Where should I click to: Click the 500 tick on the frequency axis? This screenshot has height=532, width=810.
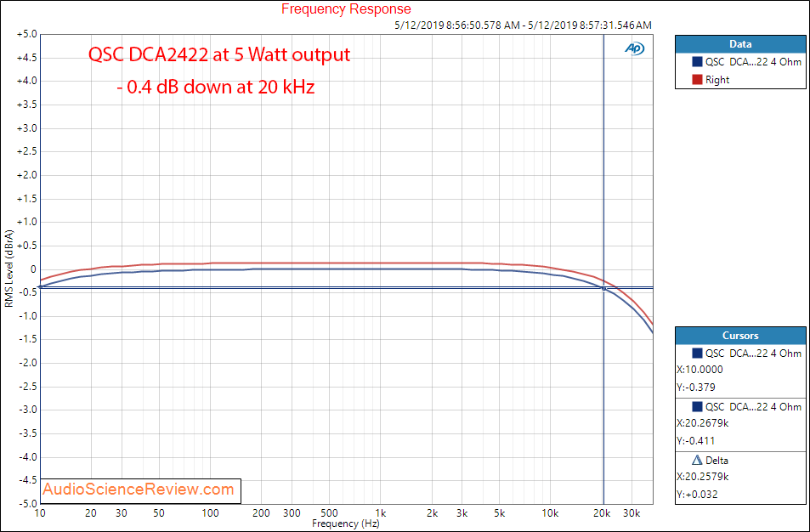coord(329,513)
